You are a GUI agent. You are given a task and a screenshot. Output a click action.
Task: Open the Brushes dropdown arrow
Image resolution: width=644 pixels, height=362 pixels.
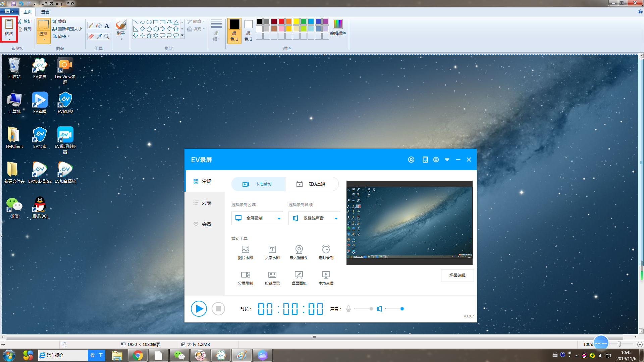coord(121,39)
